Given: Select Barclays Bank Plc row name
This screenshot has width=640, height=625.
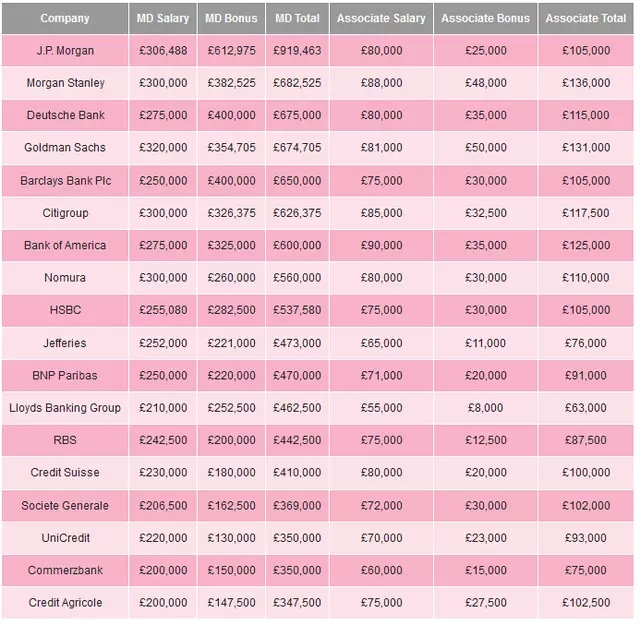Looking at the screenshot, I should [x=65, y=180].
